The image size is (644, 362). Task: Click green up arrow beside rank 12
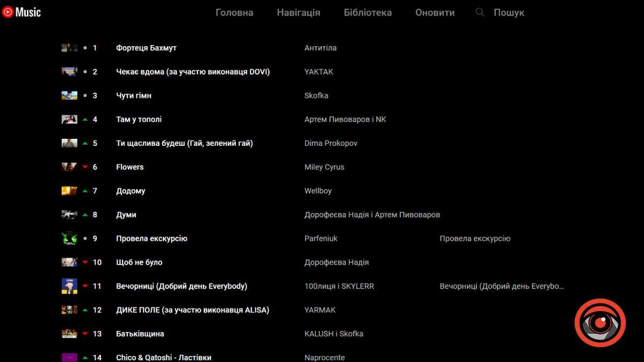click(85, 310)
